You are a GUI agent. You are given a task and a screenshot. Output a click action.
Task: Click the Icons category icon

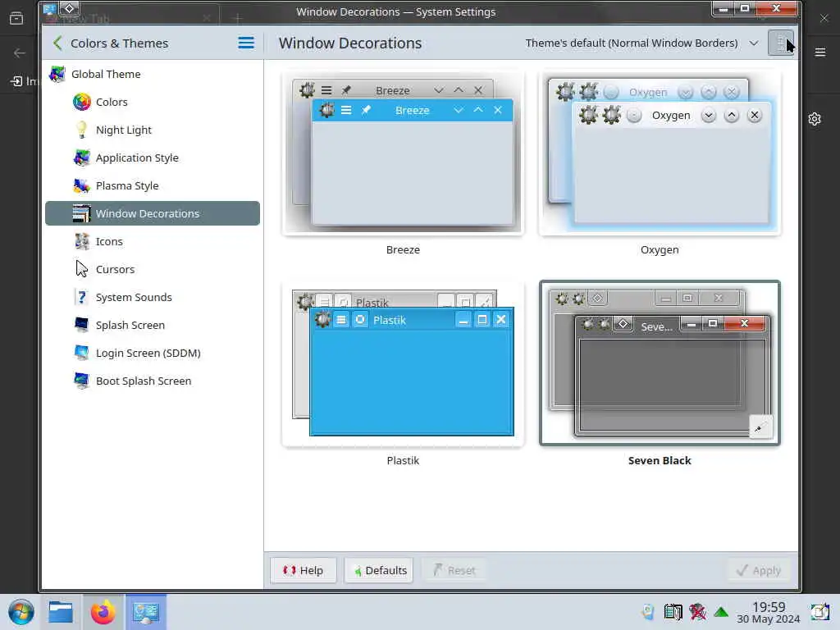(81, 241)
